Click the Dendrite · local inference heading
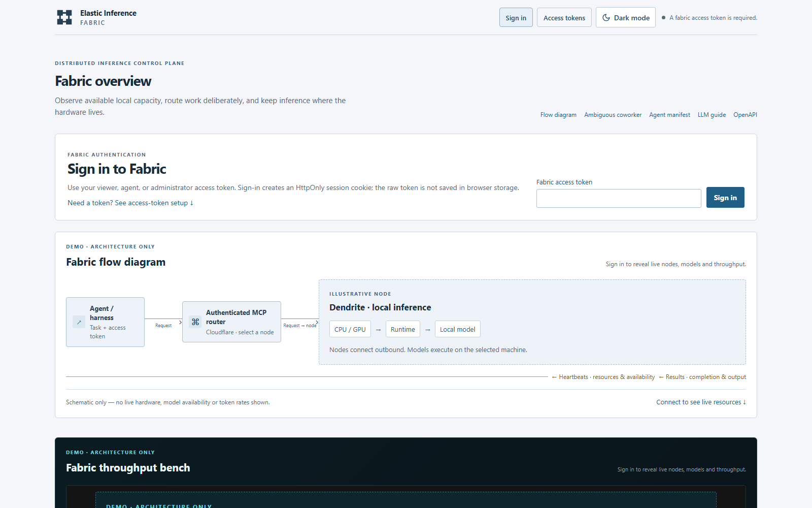This screenshot has height=508, width=812. point(380,307)
